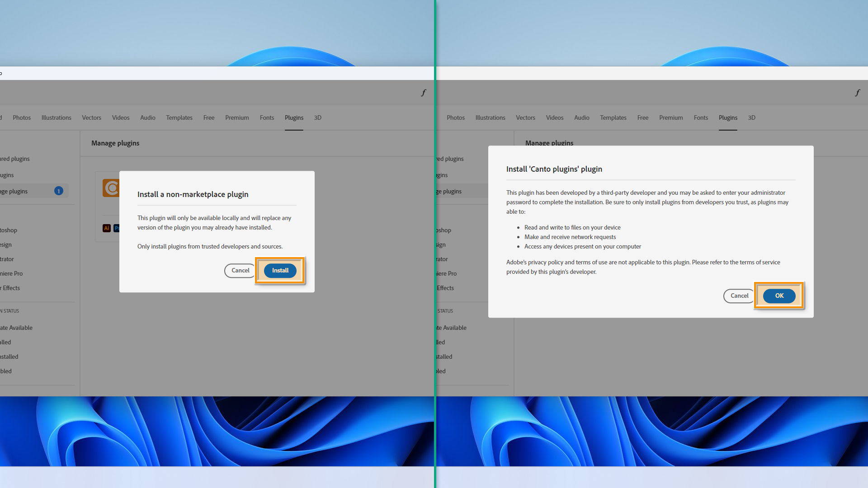The image size is (868, 488).
Task: Click the fonts 'f' icon in left screenshot
Action: coord(423,93)
